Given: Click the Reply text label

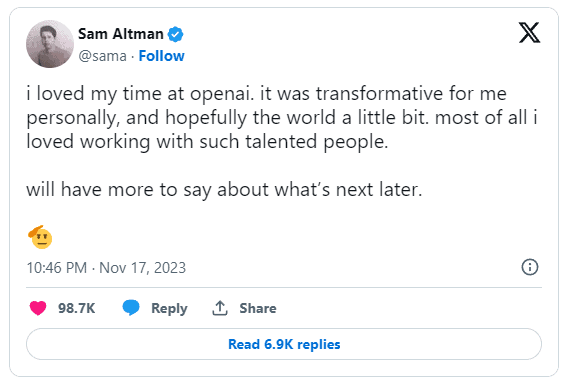Looking at the screenshot, I should (169, 308).
